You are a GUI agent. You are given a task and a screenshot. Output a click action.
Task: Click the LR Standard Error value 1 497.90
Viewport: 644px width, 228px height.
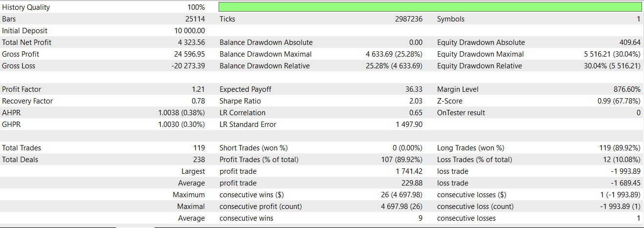click(409, 124)
